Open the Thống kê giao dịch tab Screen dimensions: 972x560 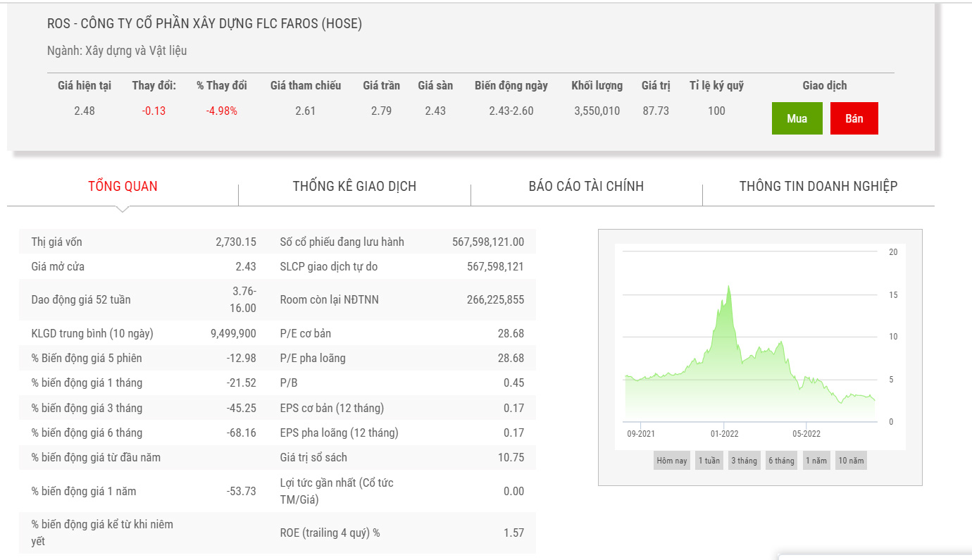pos(354,187)
